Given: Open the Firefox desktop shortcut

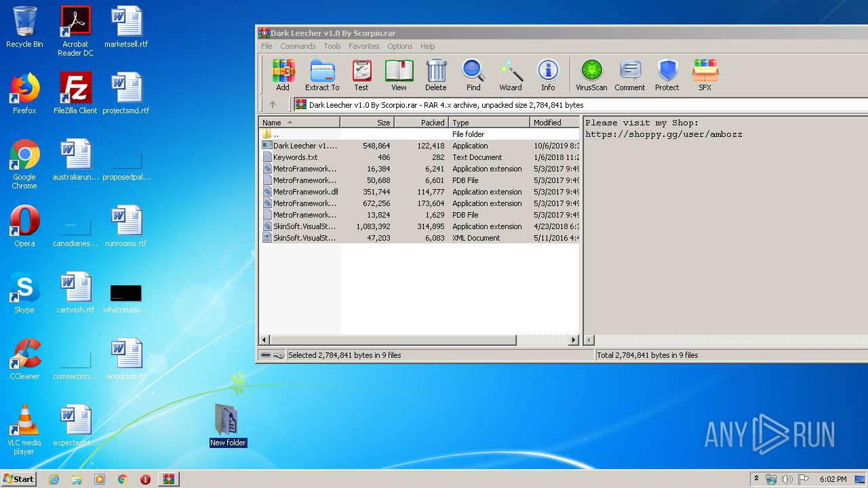Looking at the screenshot, I should pos(24,94).
